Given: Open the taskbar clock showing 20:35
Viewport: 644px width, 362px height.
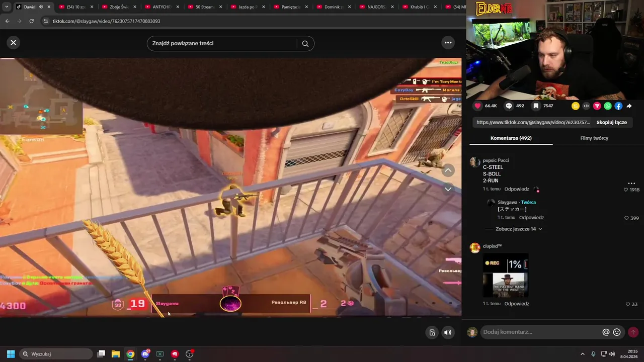Looking at the screenshot, I should pos(628,354).
